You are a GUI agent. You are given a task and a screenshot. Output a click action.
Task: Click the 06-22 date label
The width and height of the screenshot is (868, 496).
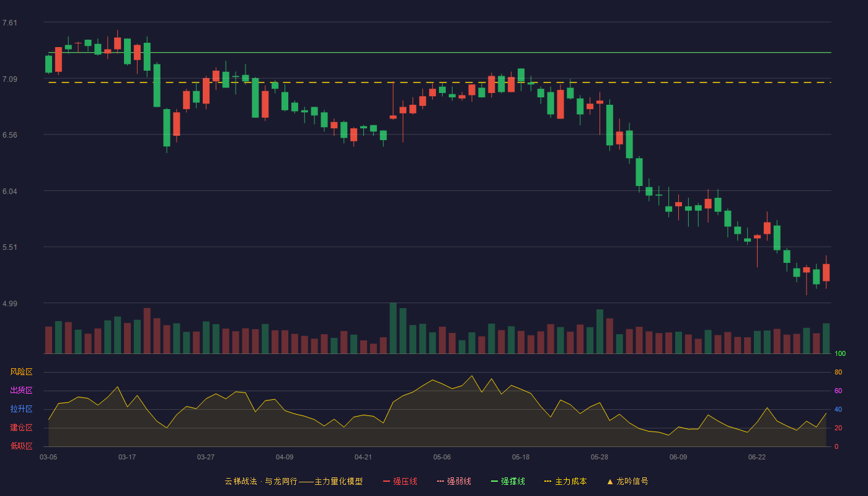coord(757,457)
